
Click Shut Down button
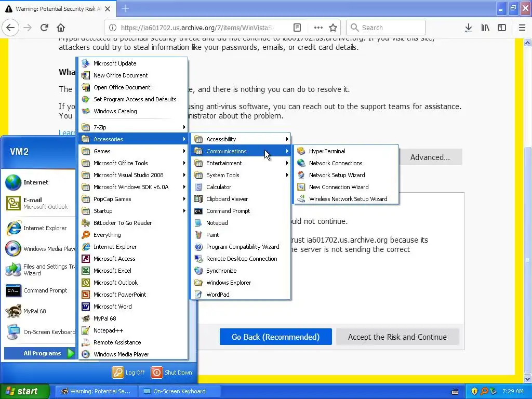coord(171,373)
